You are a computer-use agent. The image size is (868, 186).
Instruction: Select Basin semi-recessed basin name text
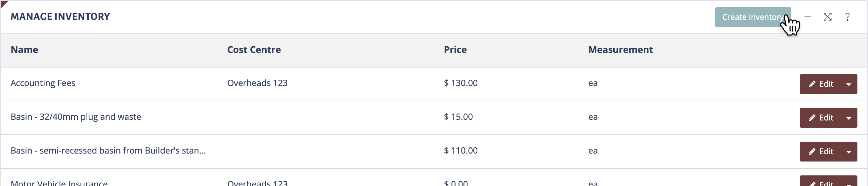point(108,151)
